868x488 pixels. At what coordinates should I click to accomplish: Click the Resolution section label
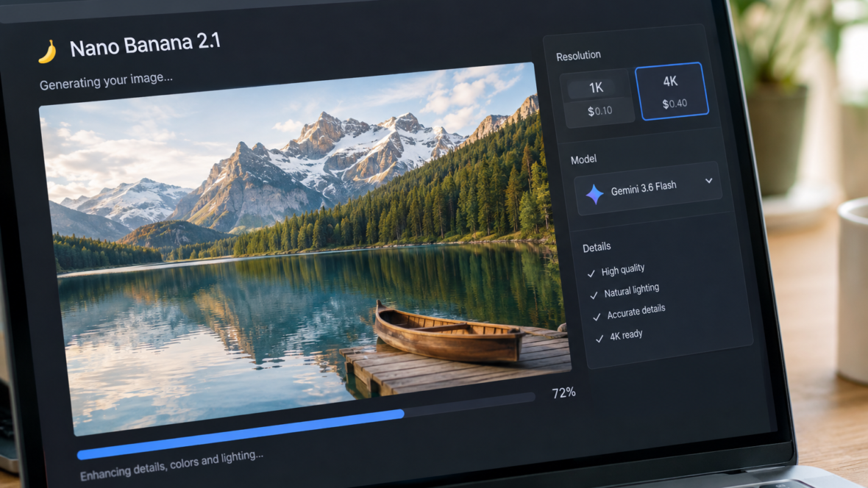pyautogui.click(x=578, y=56)
